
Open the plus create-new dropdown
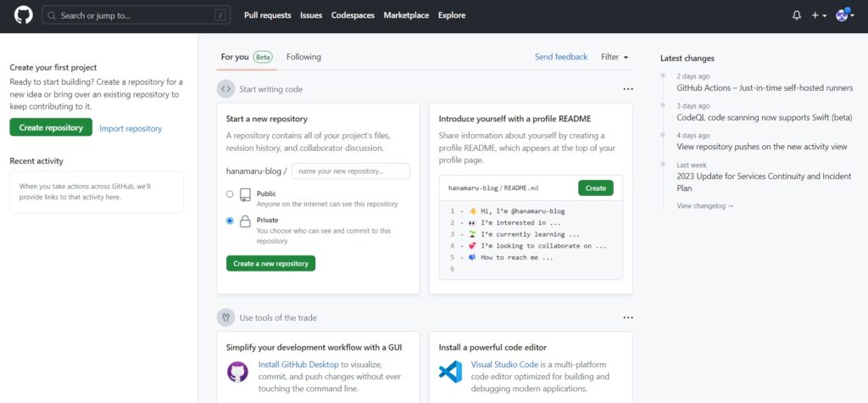(819, 15)
